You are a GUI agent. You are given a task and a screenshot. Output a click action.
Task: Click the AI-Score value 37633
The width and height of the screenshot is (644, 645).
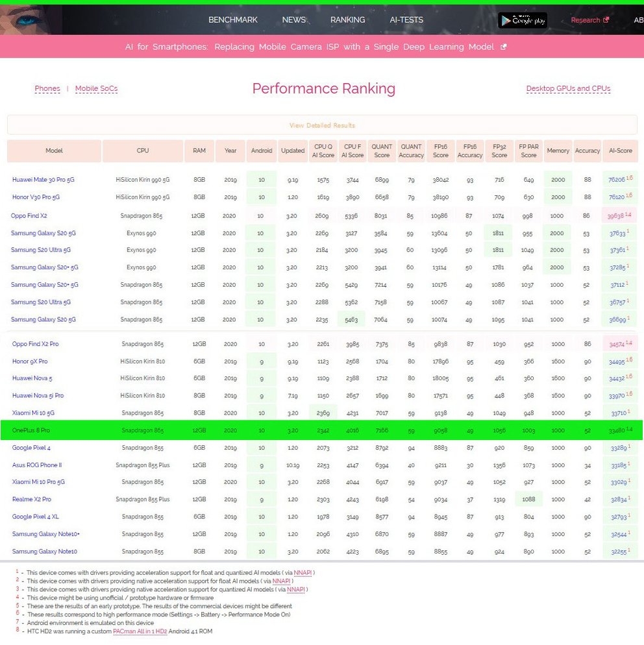click(617, 233)
